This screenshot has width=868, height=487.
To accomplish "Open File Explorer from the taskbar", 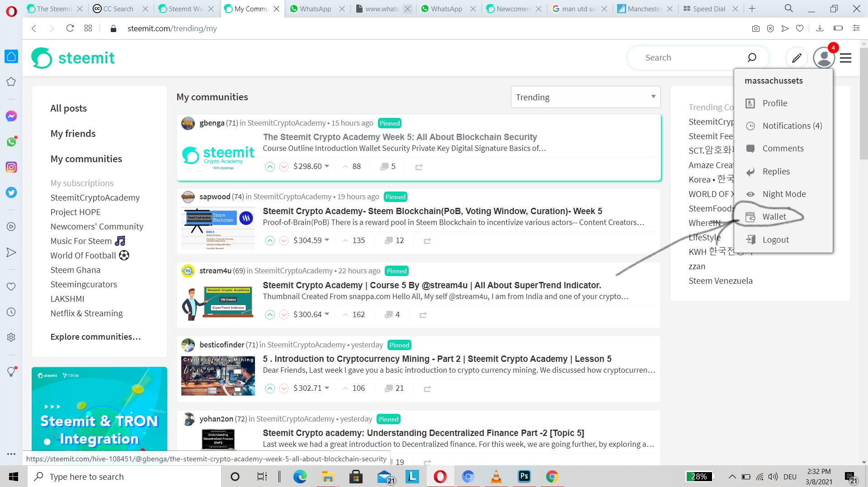I will pyautogui.click(x=328, y=477).
